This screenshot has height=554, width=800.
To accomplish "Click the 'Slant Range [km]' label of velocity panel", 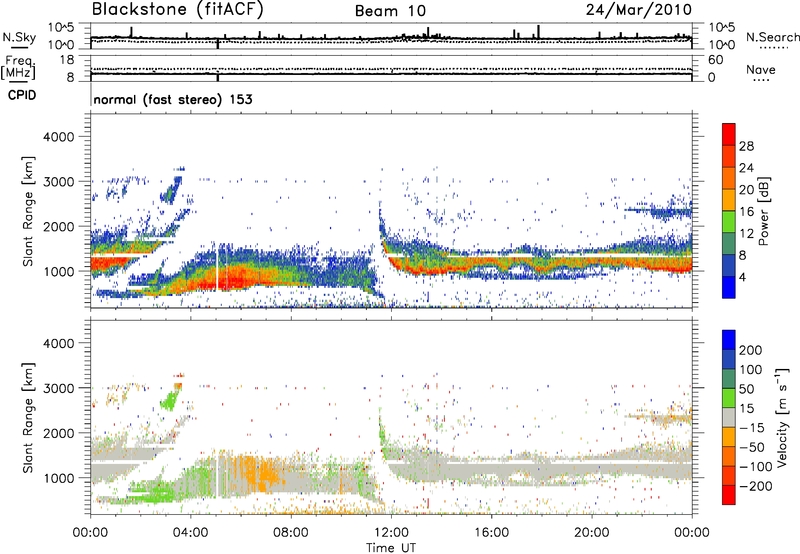I will (28, 417).
